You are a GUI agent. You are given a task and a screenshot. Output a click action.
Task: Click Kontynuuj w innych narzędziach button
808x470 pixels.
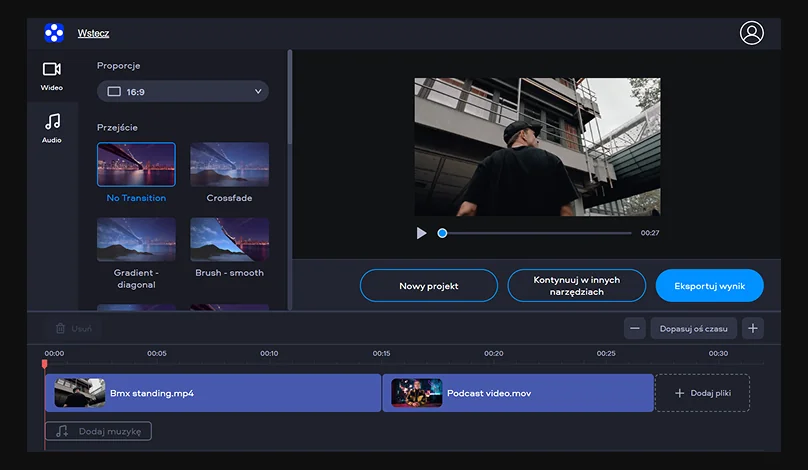(x=576, y=286)
